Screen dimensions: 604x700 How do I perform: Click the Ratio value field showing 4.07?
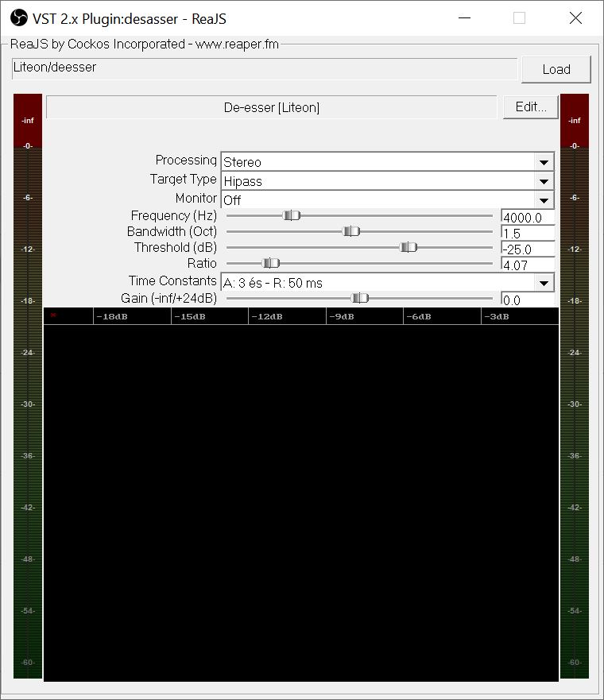tap(527, 265)
